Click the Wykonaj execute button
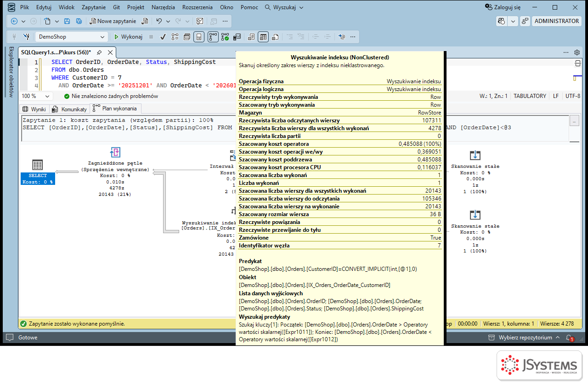588x384 pixels. point(128,37)
